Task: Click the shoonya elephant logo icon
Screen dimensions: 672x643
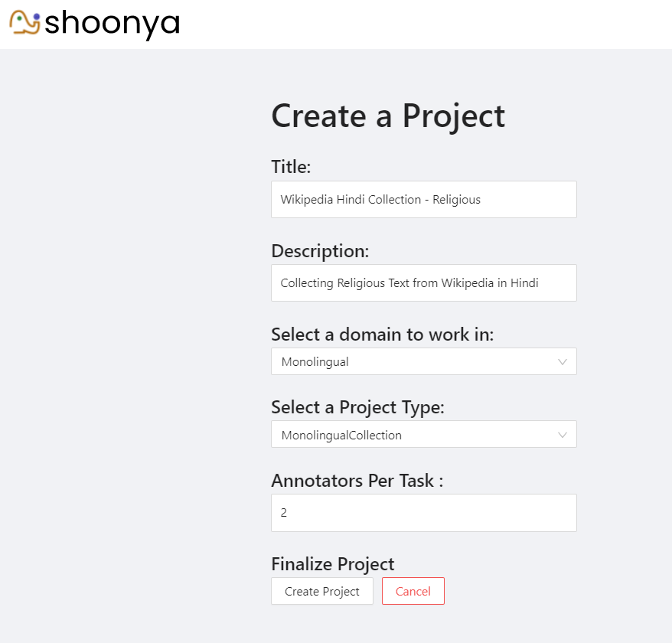Action: 24,23
